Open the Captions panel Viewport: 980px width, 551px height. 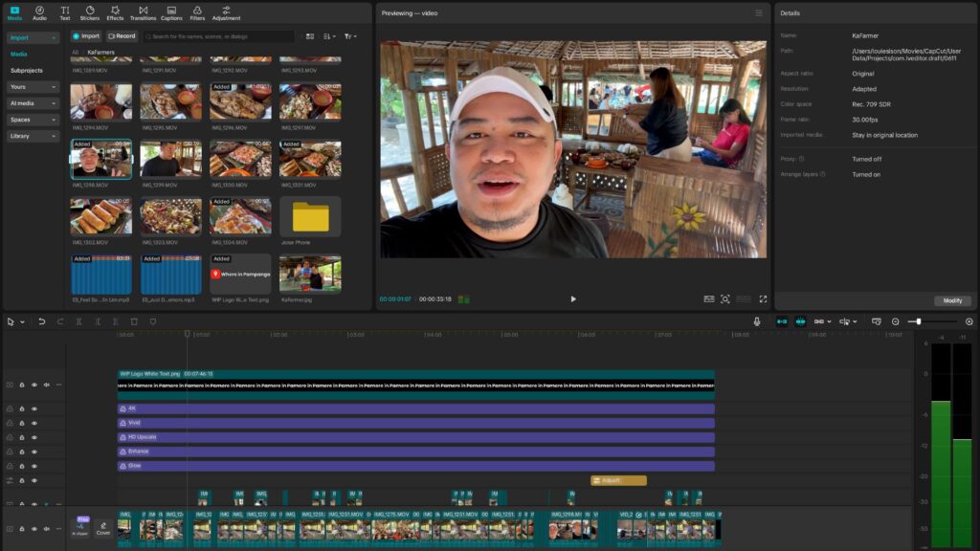(171, 11)
